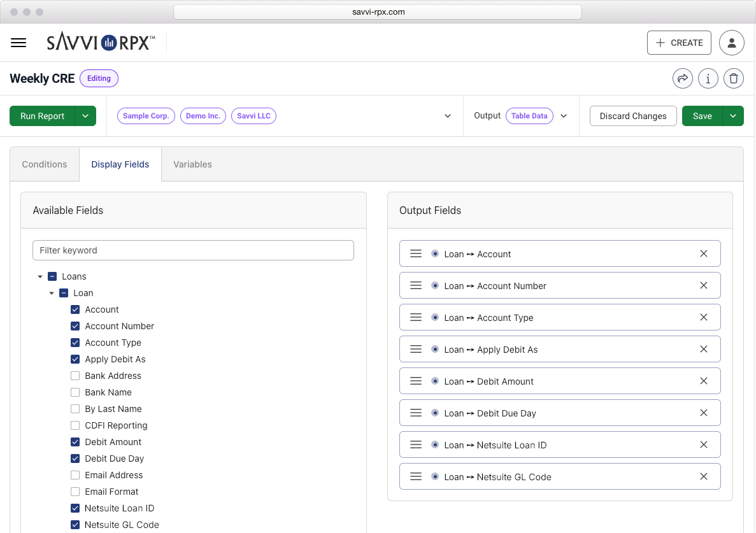Open the hamburger navigation menu
This screenshot has width=756, height=533.
[x=18, y=43]
